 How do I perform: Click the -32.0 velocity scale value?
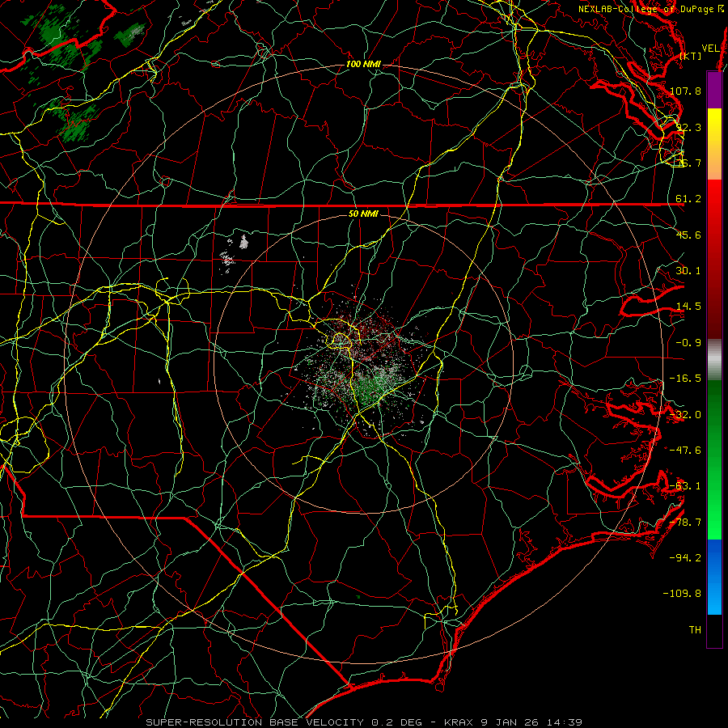tap(685, 415)
